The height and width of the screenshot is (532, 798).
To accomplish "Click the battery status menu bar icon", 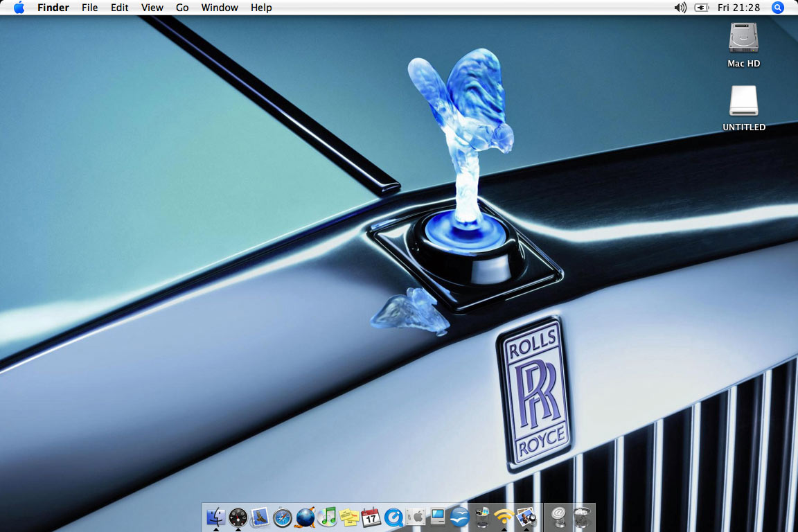I will tap(702, 8).
